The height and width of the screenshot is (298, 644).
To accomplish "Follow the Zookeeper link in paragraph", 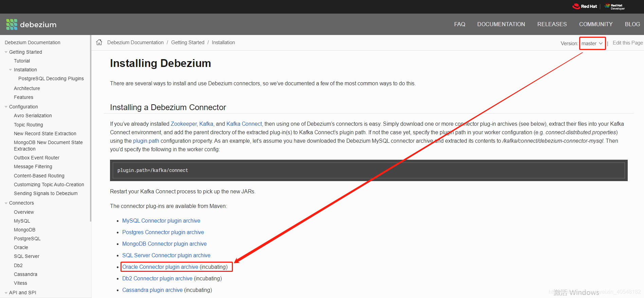I will point(184,124).
